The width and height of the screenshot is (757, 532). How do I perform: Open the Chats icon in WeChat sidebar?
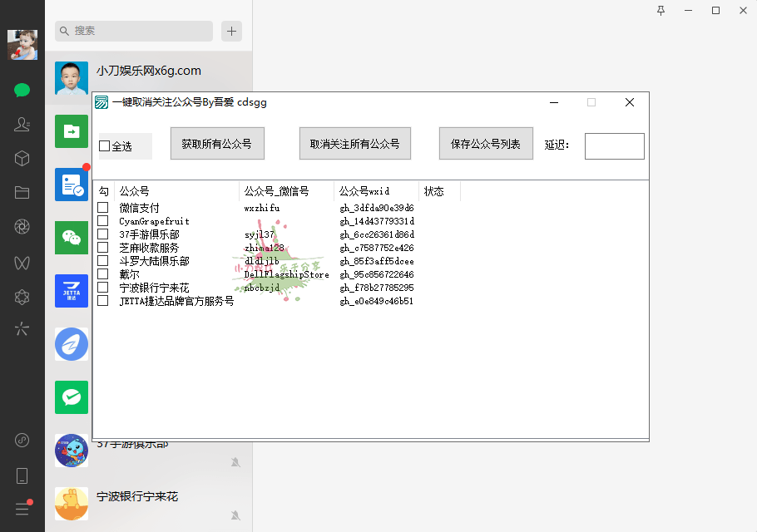point(22,90)
